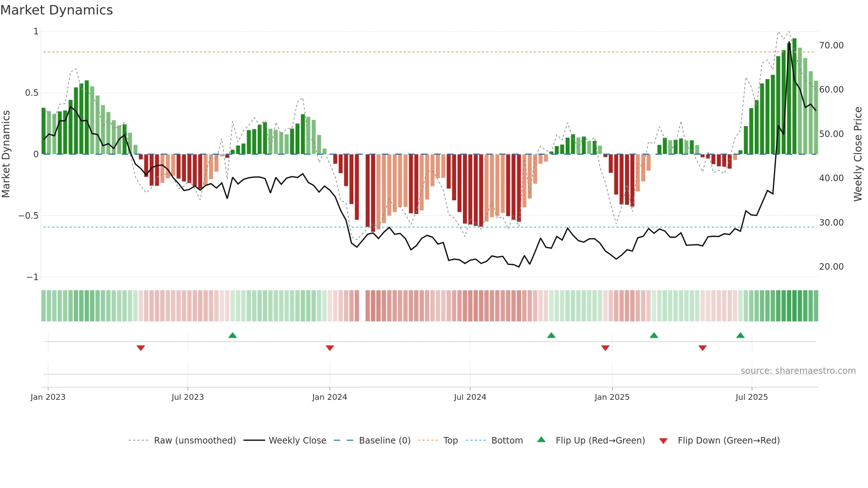Viewport: 868px width, 488px height.
Task: Click the Jan 2025 x-axis label
Action: click(612, 397)
